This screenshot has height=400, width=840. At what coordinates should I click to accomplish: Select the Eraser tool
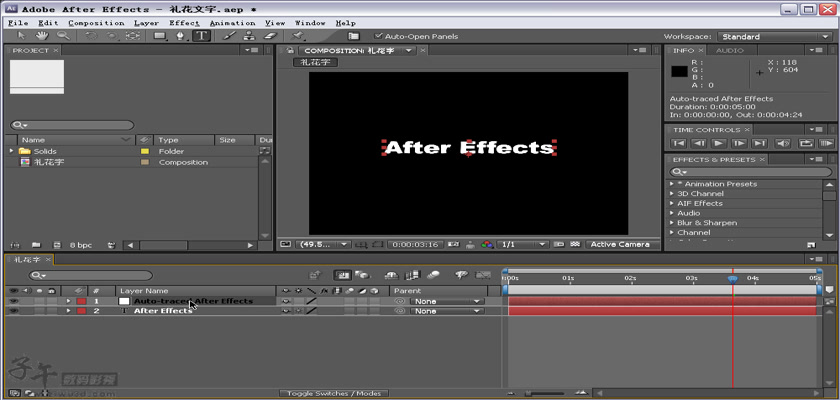(x=271, y=36)
